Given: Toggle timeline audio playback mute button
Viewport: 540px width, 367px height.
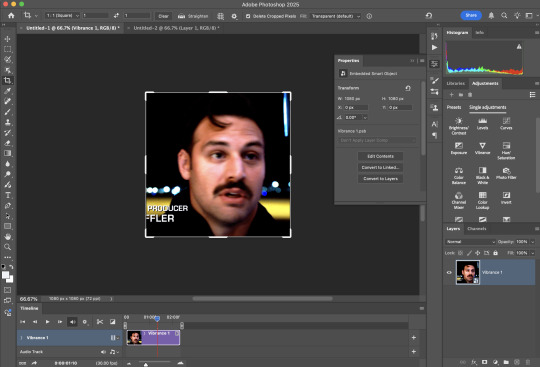Looking at the screenshot, I should pos(72,322).
